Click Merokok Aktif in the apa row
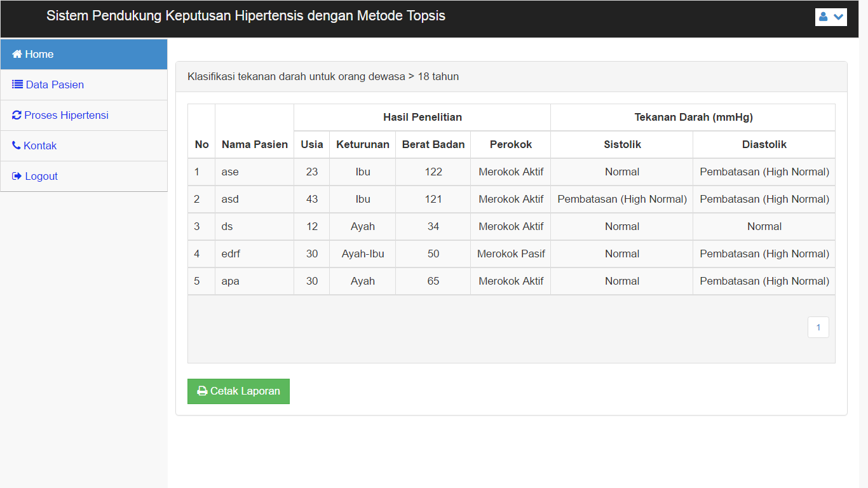Screen dimensions: 868x488 point(511,281)
